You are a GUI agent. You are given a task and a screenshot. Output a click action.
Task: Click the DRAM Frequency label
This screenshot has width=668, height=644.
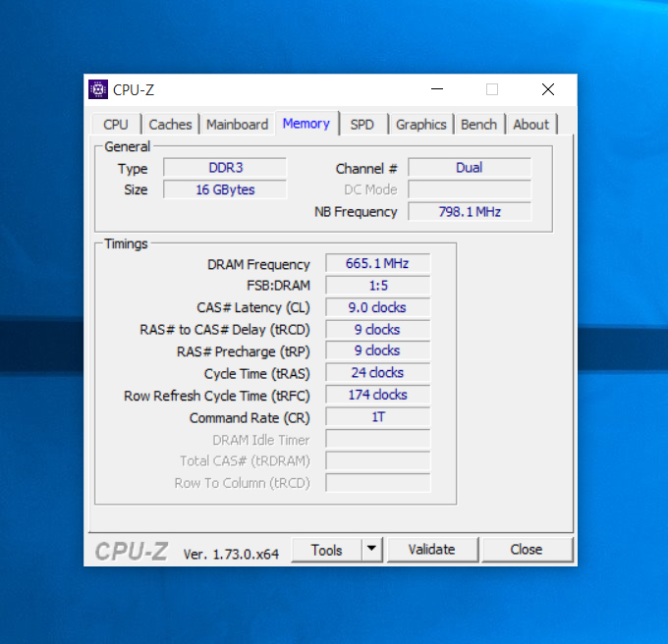(x=258, y=265)
